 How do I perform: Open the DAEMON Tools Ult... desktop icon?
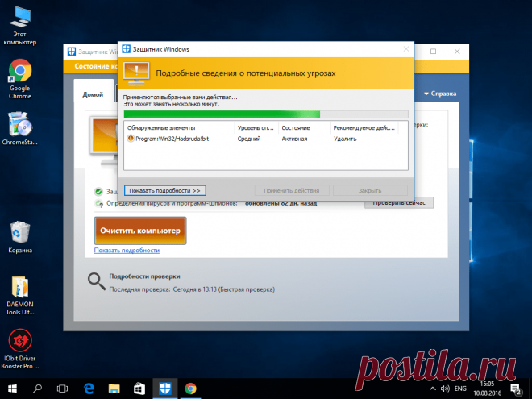[x=20, y=296]
